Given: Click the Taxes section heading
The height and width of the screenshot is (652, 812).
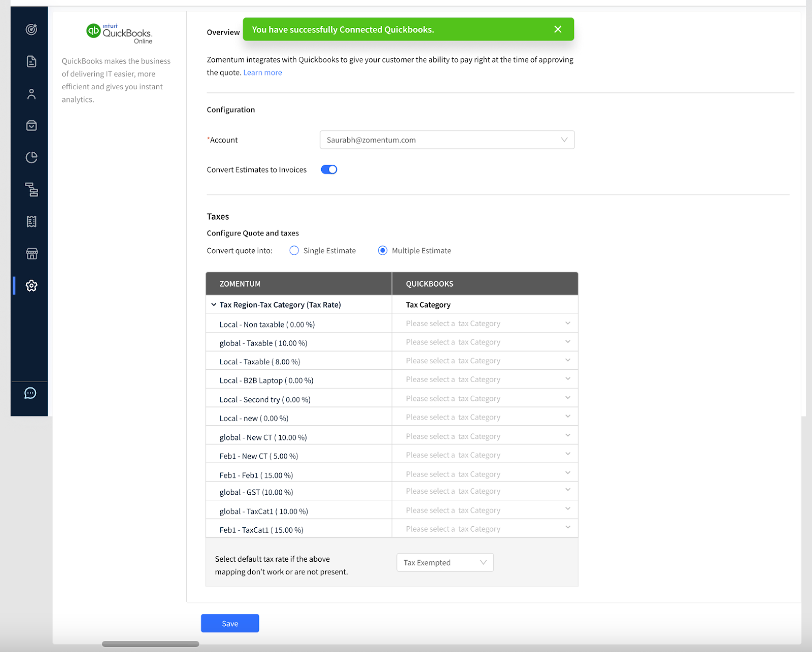Looking at the screenshot, I should pos(218,216).
